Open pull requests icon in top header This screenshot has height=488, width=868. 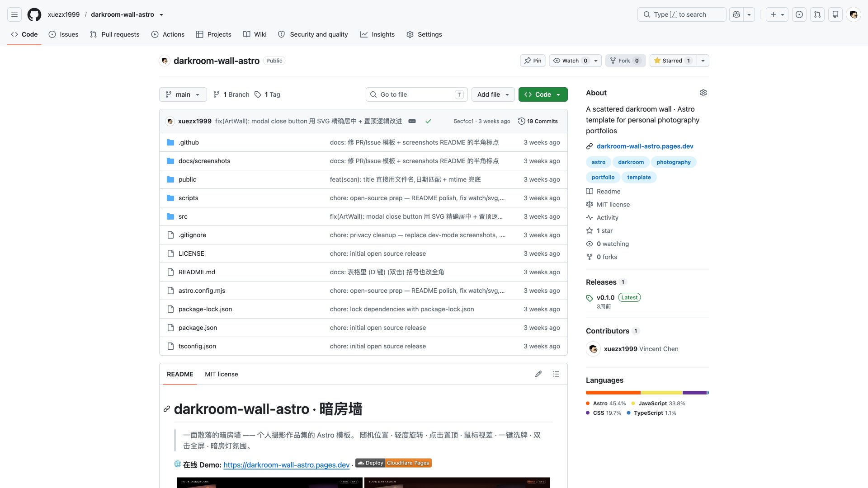pos(817,14)
